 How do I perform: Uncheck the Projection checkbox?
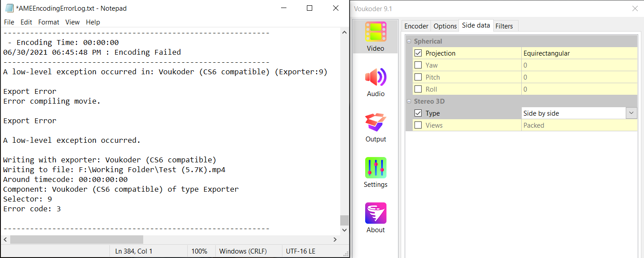[x=418, y=53]
